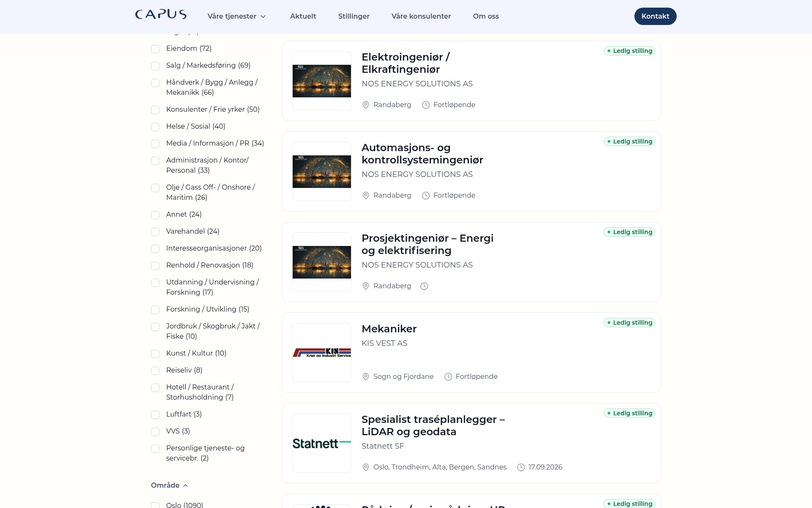The image size is (812, 508).
Task: Navigate to Om oss
Action: click(x=486, y=16)
